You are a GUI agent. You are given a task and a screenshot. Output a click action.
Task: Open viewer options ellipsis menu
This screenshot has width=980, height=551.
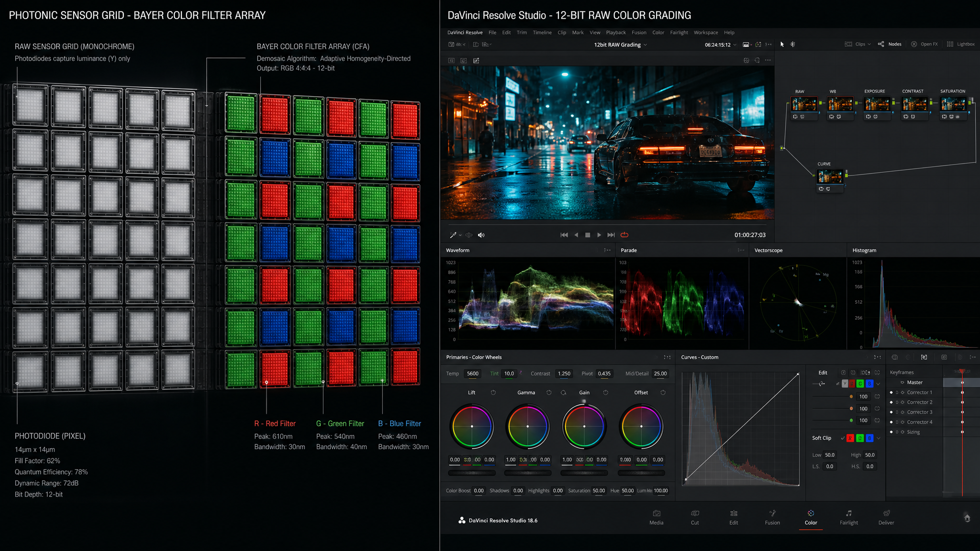(768, 60)
